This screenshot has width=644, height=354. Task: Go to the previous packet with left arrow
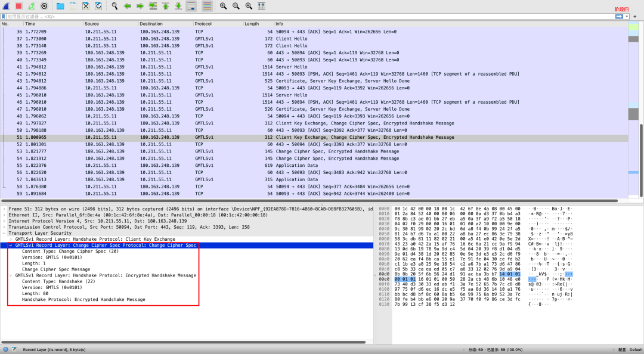127,6
